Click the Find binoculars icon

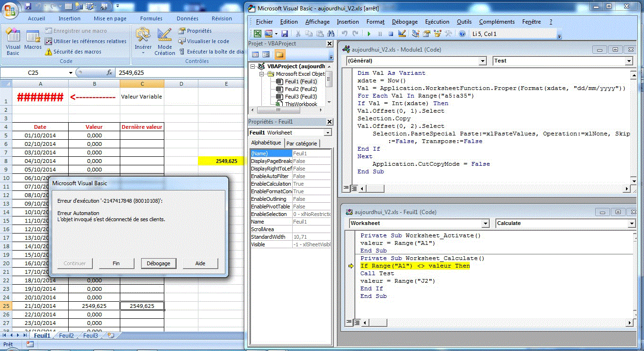[331, 34]
